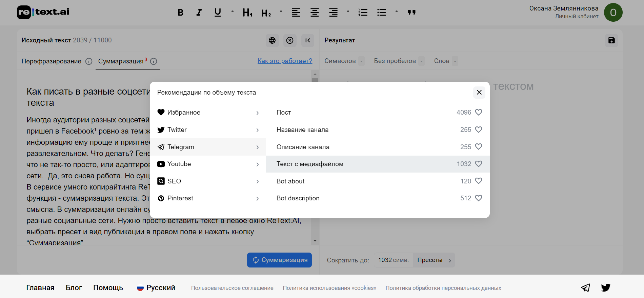Center-align the text

[x=315, y=13]
